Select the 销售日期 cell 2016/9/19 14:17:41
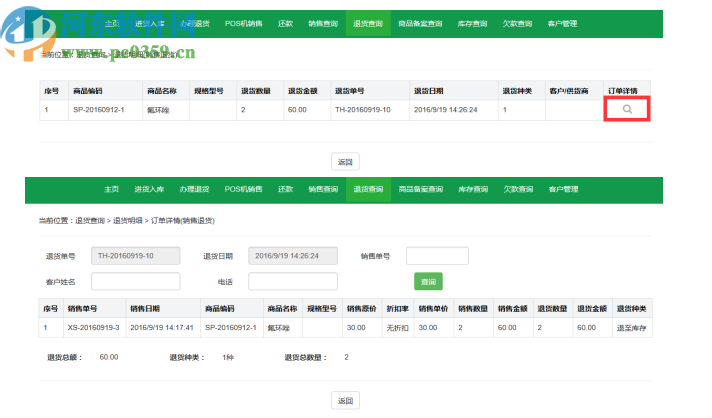This screenshot has height=418, width=712. (x=162, y=328)
